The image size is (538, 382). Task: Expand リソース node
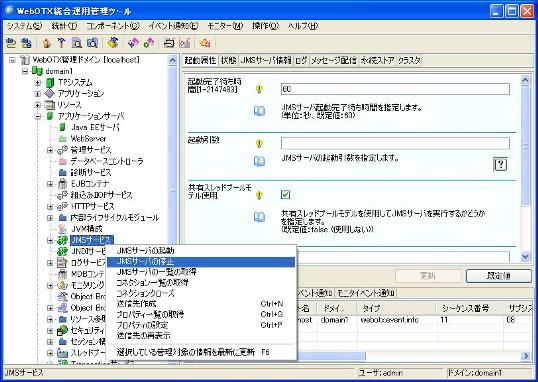(38, 105)
